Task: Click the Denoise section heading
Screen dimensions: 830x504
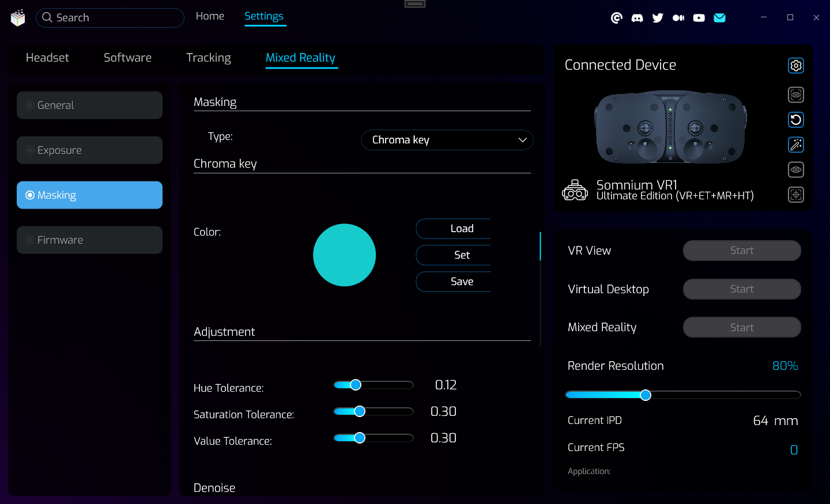Action: [214, 488]
